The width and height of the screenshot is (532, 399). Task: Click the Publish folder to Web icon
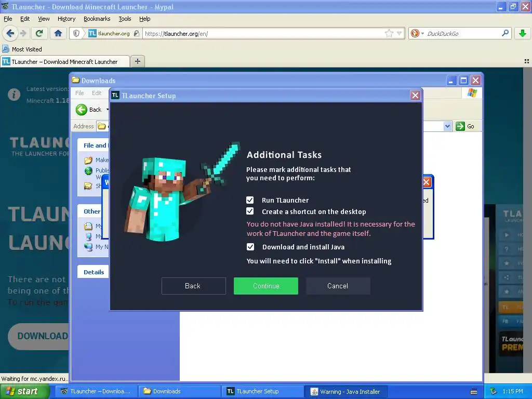(88, 170)
